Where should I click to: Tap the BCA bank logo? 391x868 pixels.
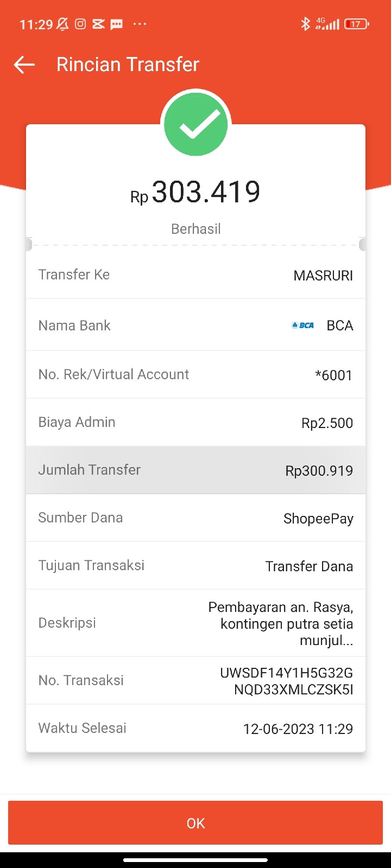[x=303, y=325]
